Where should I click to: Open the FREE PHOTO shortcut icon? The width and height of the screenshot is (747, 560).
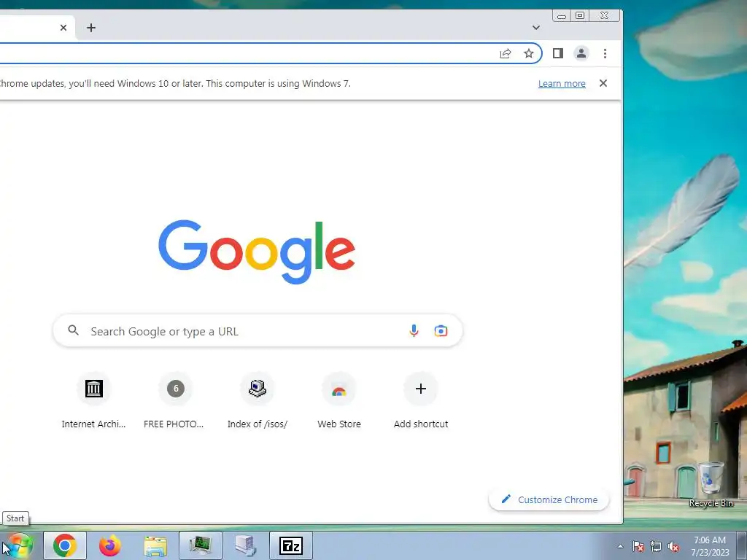click(x=176, y=389)
